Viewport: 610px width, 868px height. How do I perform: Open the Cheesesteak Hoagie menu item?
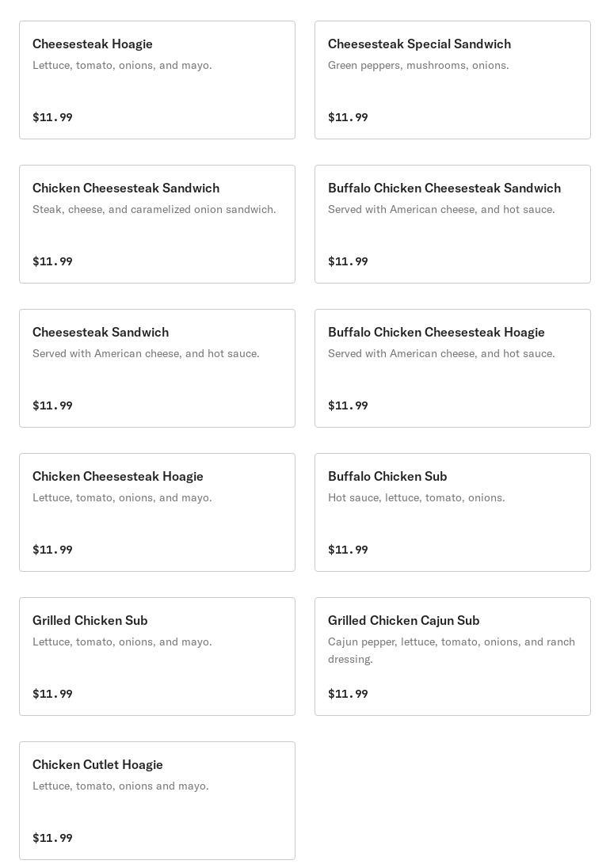pos(157,80)
